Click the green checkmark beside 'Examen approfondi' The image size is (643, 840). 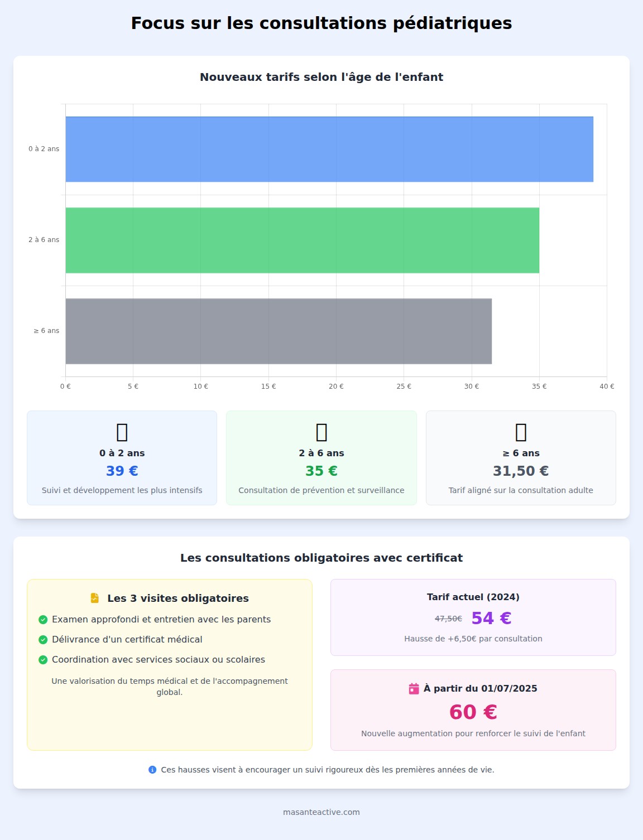tap(42, 619)
